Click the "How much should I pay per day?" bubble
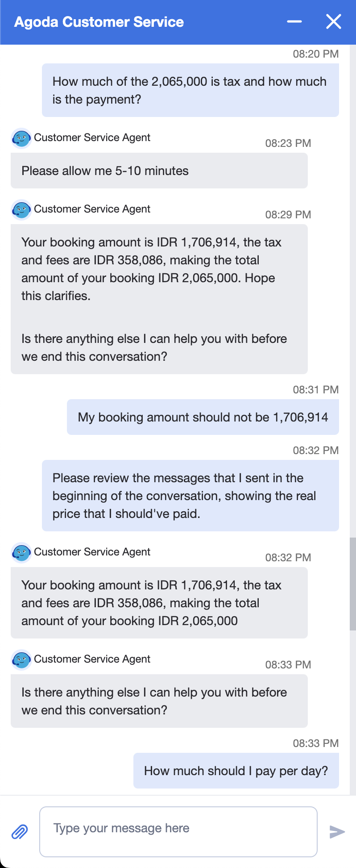 click(236, 771)
